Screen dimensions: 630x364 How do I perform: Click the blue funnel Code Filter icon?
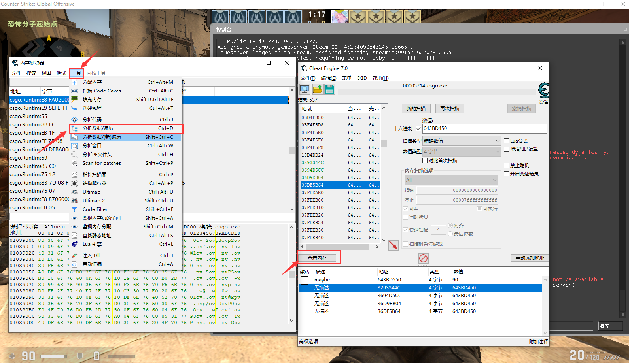click(x=74, y=209)
